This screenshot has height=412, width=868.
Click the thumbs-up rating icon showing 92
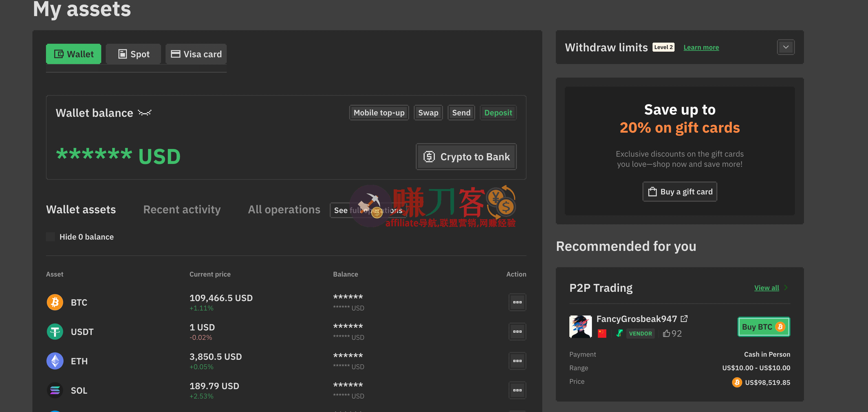[666, 334]
